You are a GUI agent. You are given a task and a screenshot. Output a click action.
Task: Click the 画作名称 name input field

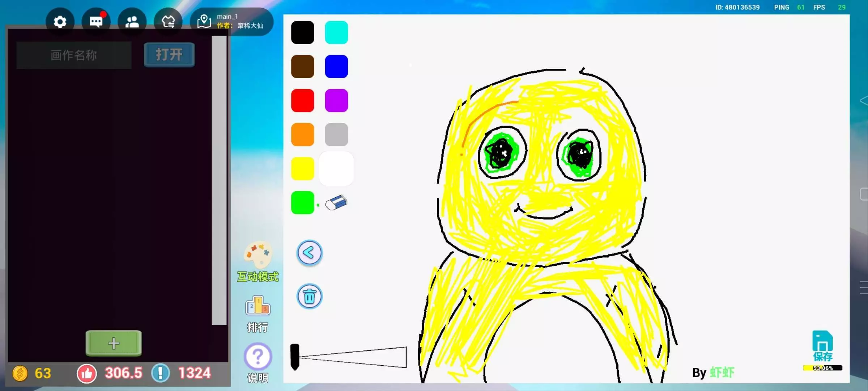74,55
